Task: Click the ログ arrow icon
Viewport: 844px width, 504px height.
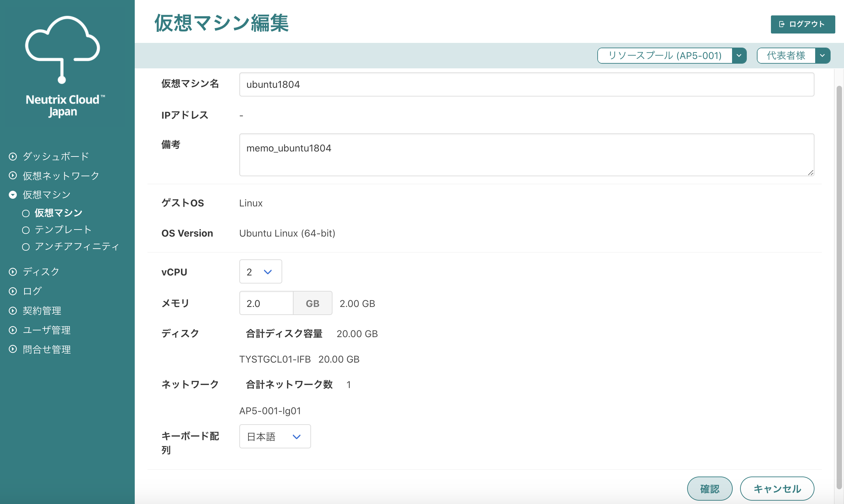Action: [x=13, y=291]
